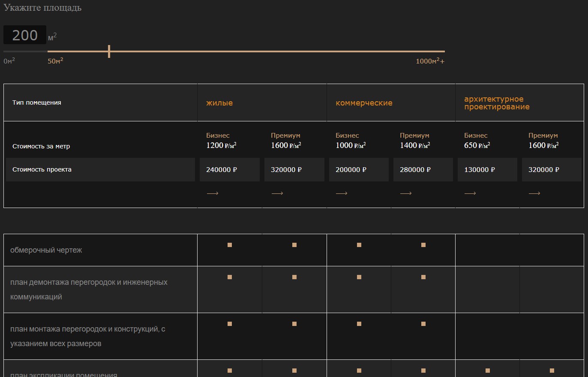Click the 280000 ₽ project cost cell

click(x=423, y=169)
